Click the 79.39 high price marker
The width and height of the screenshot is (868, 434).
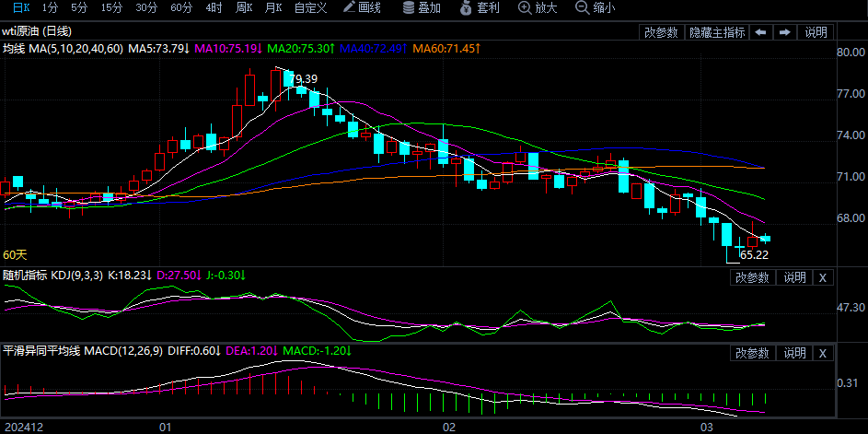pos(303,79)
